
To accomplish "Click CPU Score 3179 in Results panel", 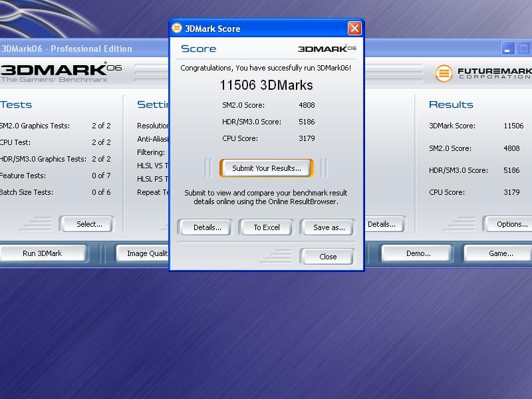I will click(x=511, y=192).
